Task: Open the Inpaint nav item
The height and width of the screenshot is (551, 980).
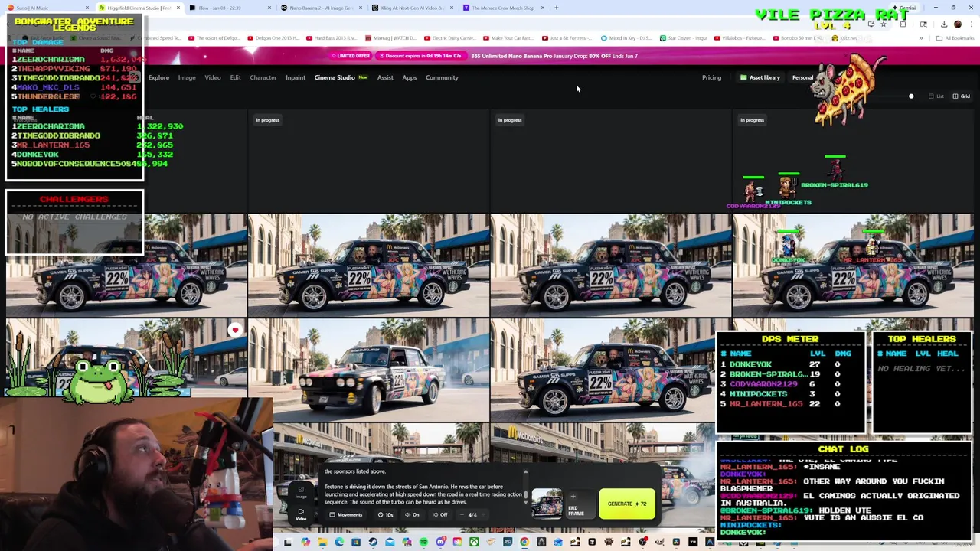Action: 296,77
